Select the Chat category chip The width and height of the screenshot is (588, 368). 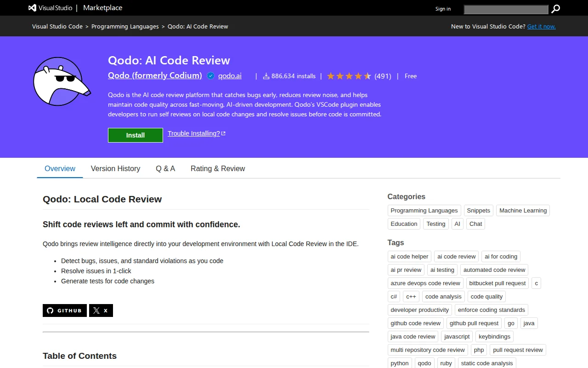tap(476, 224)
